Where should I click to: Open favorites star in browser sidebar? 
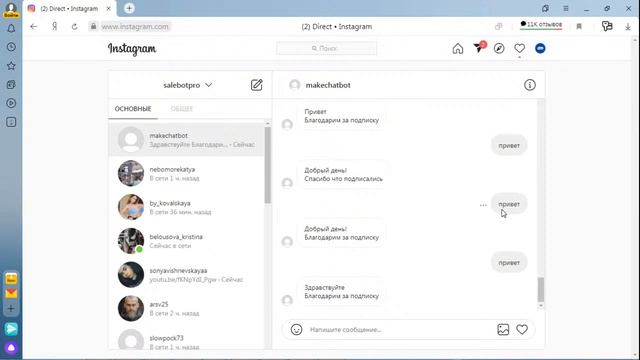point(11,66)
